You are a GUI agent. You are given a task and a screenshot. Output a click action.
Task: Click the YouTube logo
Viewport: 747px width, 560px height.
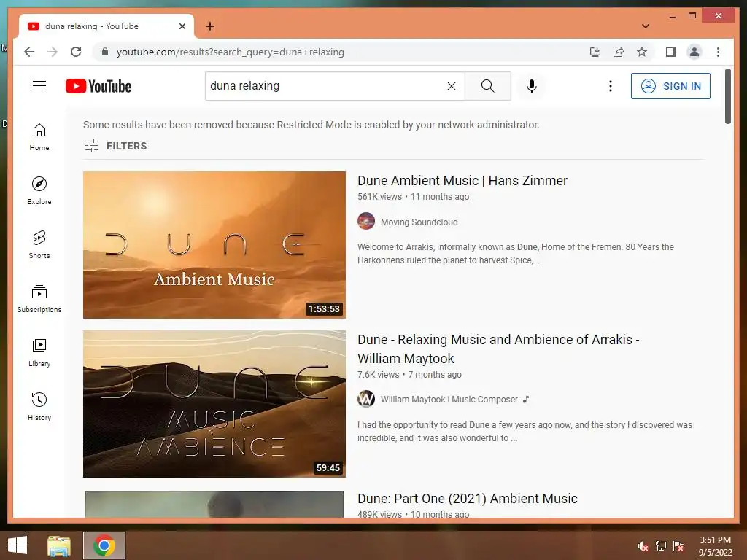coord(98,86)
